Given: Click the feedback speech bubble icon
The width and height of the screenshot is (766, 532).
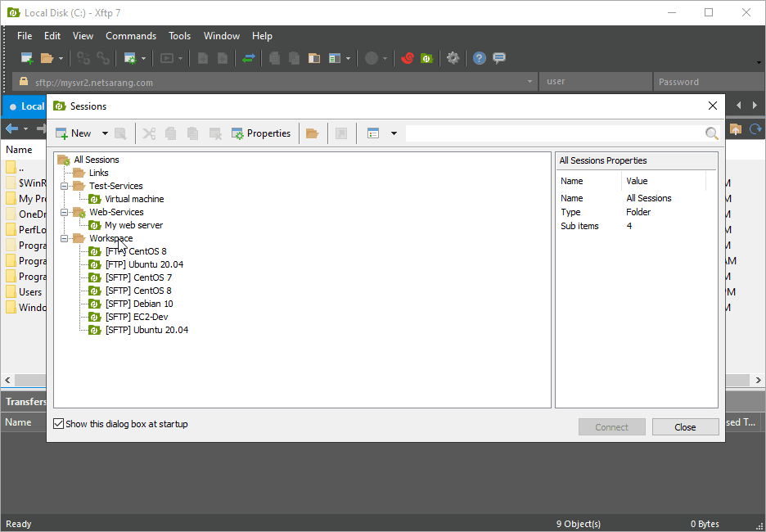Looking at the screenshot, I should (x=499, y=58).
